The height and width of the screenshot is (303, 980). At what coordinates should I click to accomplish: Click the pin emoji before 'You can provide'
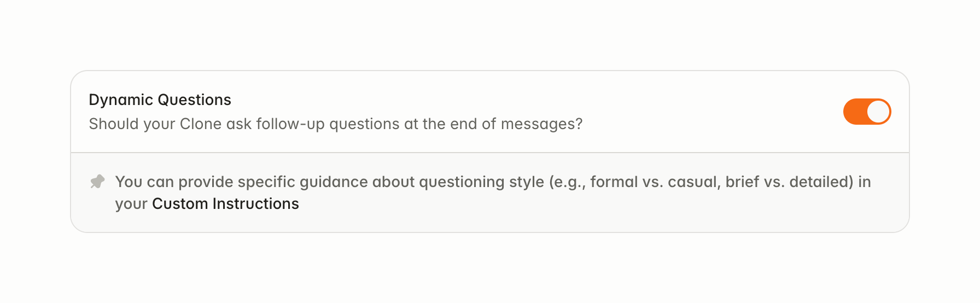click(x=97, y=182)
